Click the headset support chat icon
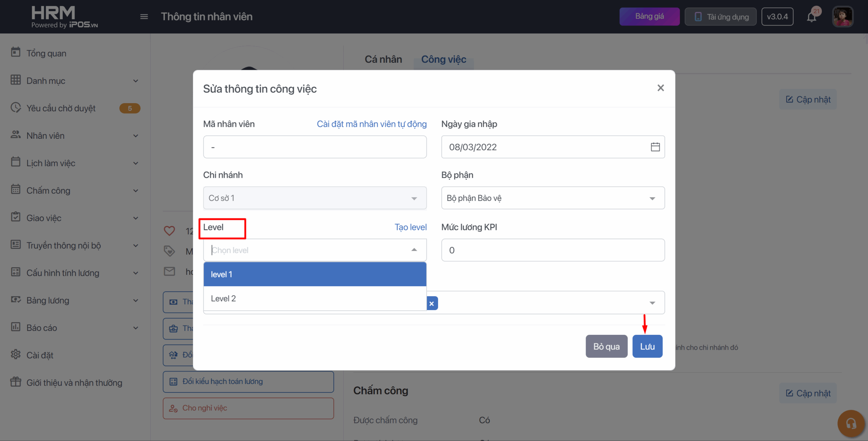The image size is (868, 441). (x=851, y=423)
